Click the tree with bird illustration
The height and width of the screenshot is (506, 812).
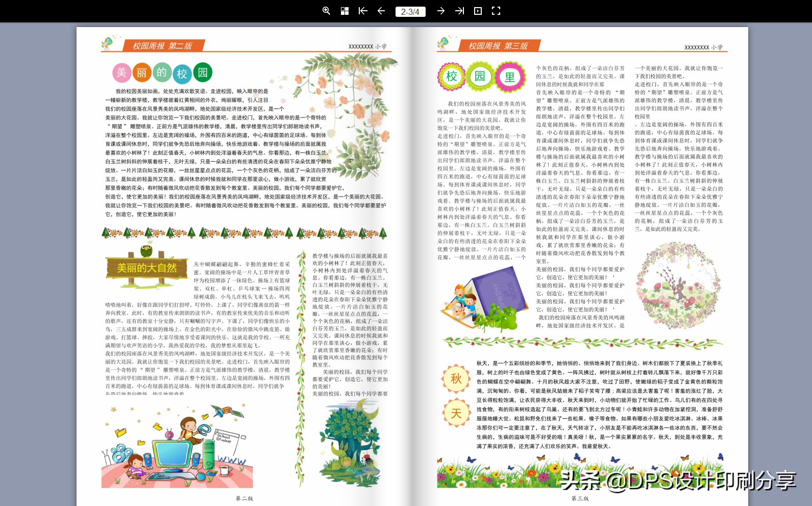[350, 442]
